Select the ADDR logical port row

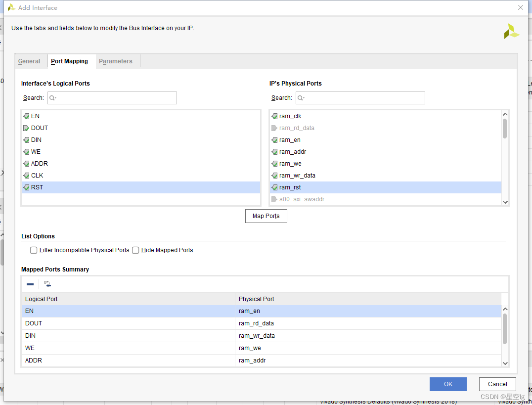tap(141, 164)
